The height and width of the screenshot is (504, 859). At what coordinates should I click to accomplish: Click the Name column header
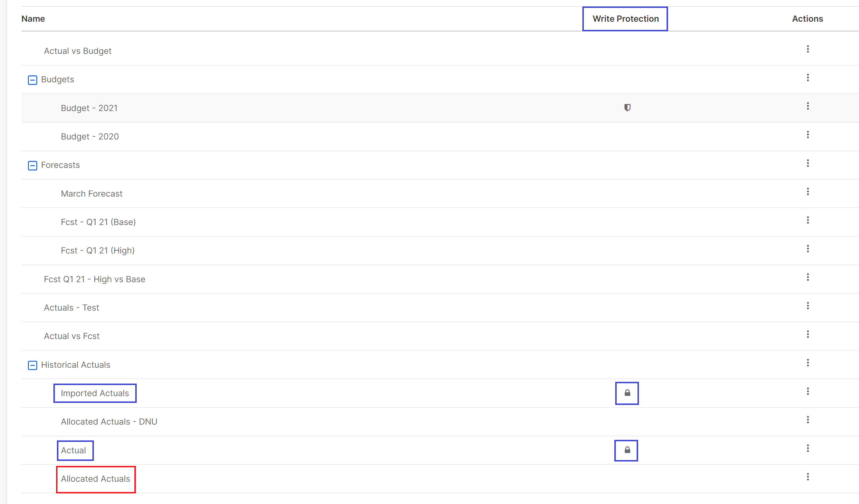(33, 19)
